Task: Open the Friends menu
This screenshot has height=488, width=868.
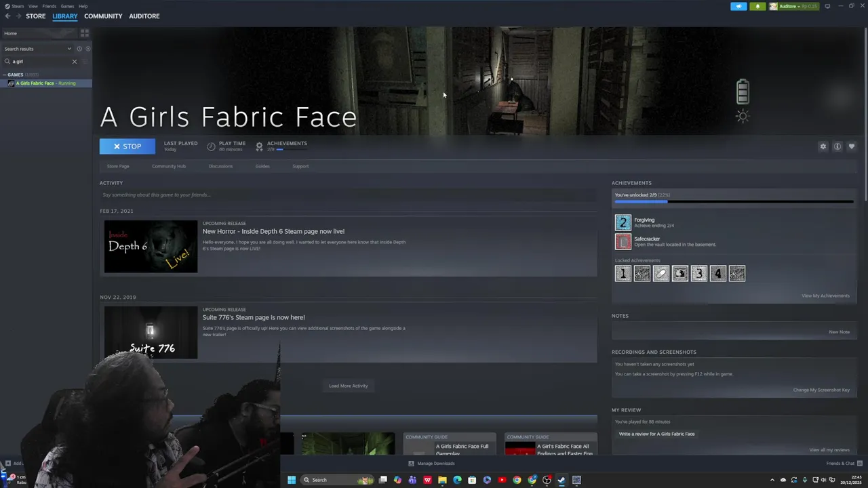Action: (50, 6)
